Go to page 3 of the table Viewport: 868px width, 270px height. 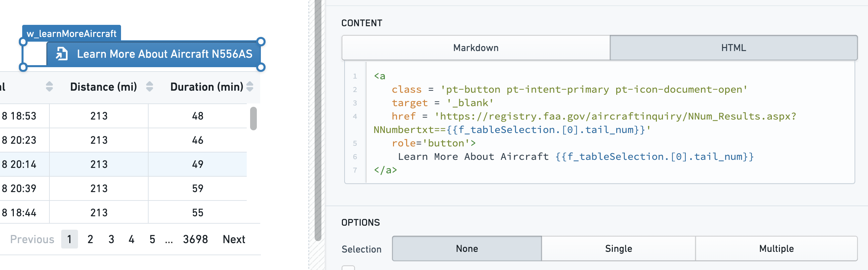tap(111, 239)
